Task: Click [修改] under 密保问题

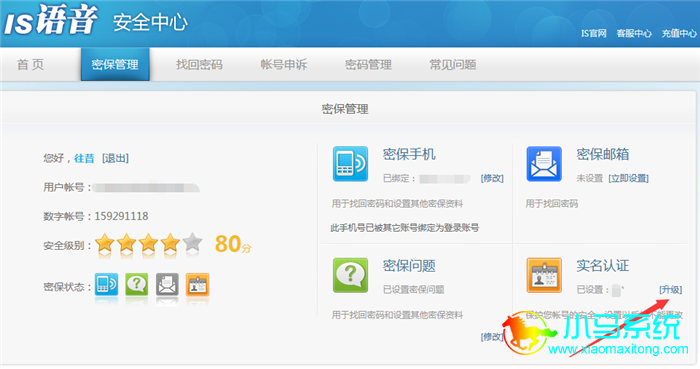Action: click(492, 337)
